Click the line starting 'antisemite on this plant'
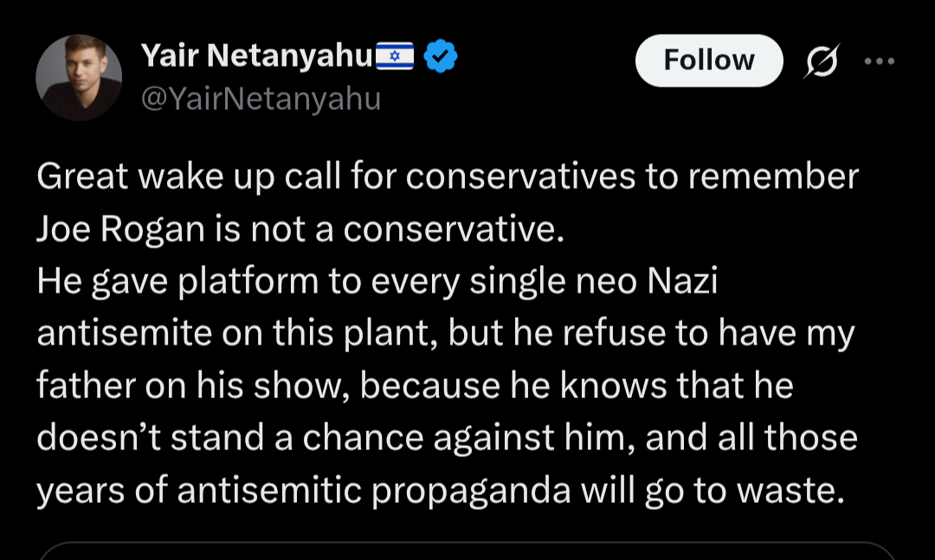 446,333
